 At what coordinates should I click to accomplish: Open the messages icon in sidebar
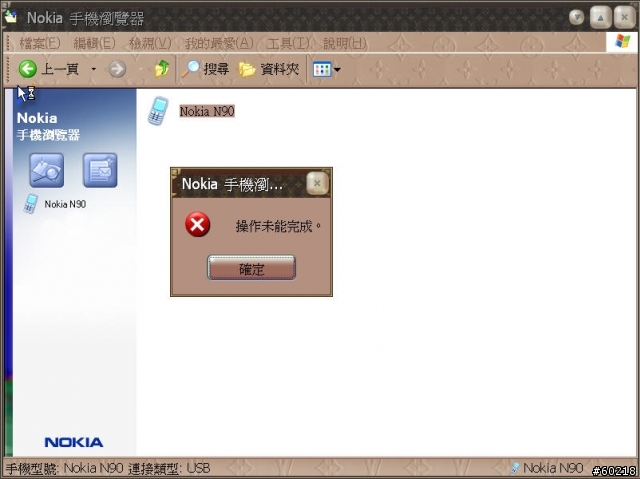pyautogui.click(x=100, y=171)
